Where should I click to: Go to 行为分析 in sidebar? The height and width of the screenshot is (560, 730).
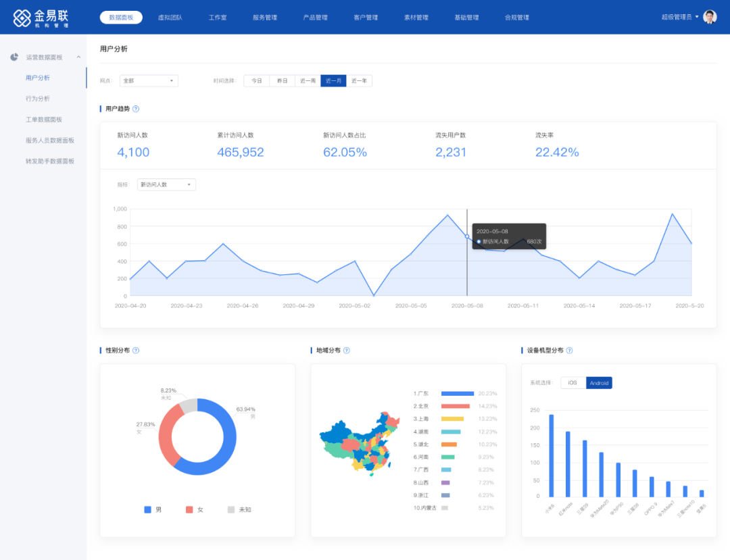pos(38,99)
